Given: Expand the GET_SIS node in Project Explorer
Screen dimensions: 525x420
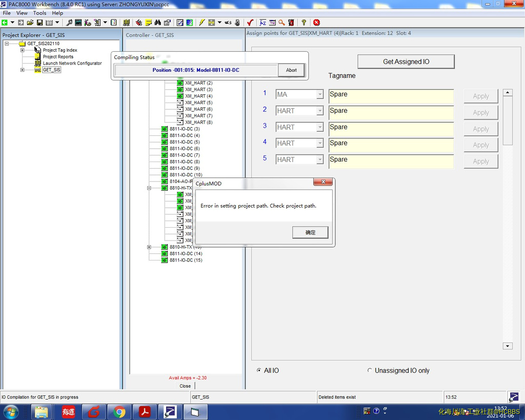Looking at the screenshot, I should click(23, 70).
